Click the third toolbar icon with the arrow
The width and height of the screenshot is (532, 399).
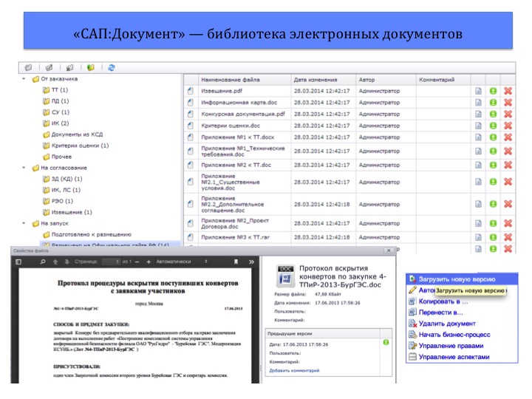point(70,67)
